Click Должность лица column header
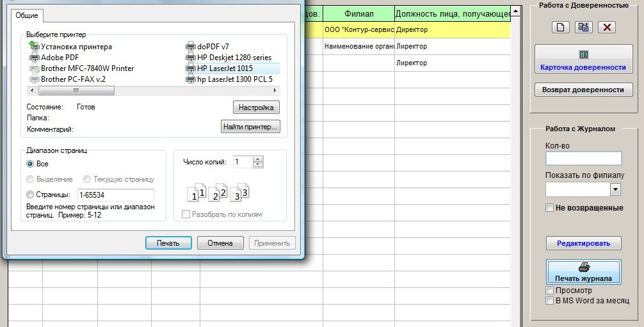This screenshot has width=644, height=327. 453,14
